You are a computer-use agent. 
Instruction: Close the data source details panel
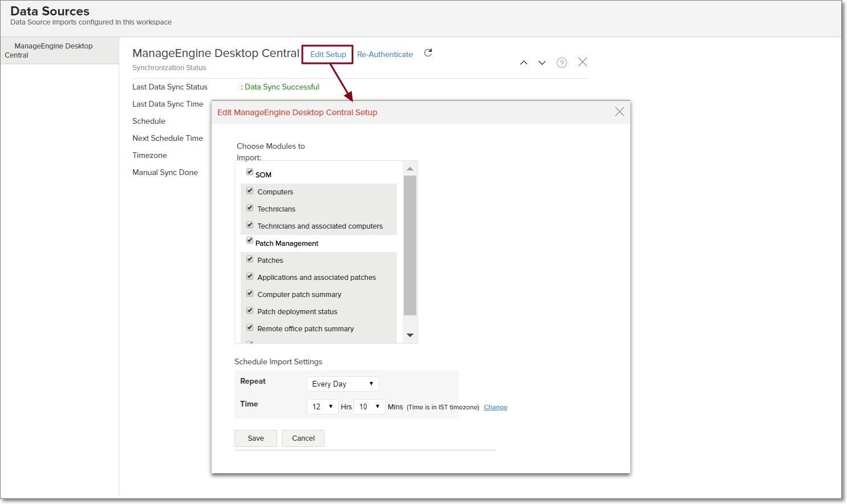(582, 62)
